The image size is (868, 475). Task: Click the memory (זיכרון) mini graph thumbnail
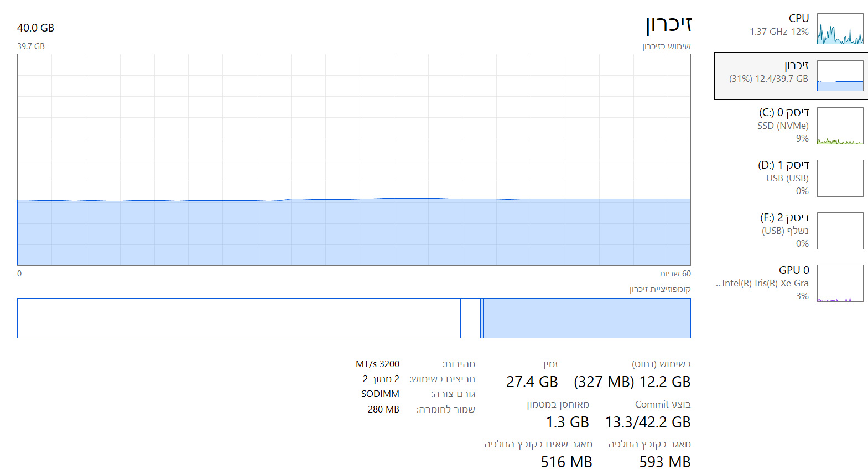point(840,76)
